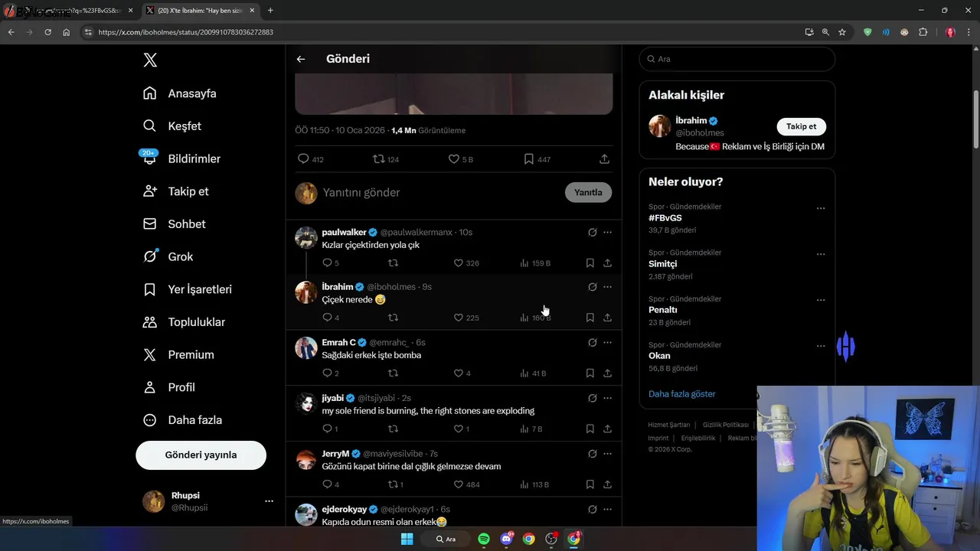
Task: Open Topluluklar in the sidebar
Action: point(185,322)
